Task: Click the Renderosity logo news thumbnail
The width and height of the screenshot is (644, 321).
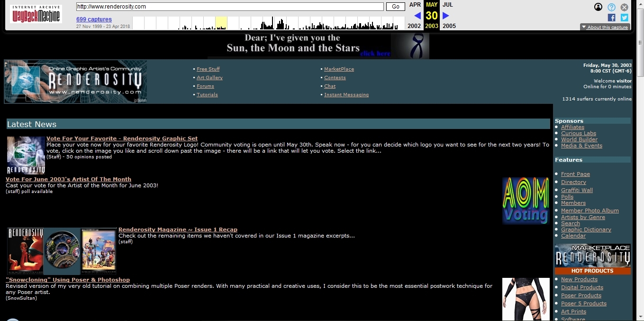Action: point(26,156)
